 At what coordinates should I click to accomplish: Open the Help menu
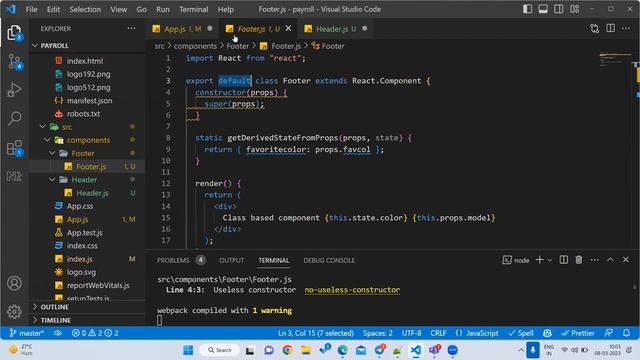(226, 9)
